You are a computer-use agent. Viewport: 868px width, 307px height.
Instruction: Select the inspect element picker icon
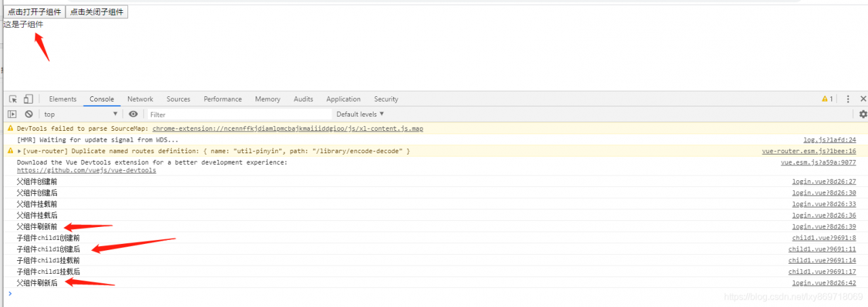tap(13, 99)
